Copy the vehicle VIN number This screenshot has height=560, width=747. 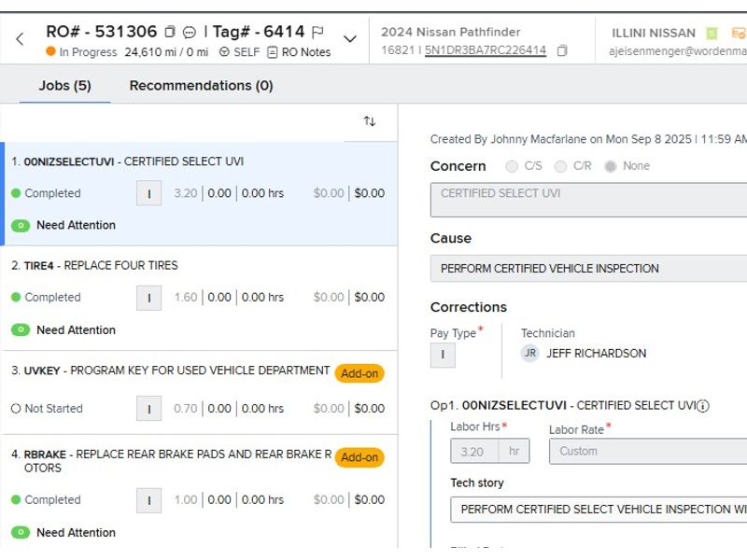pos(562,50)
